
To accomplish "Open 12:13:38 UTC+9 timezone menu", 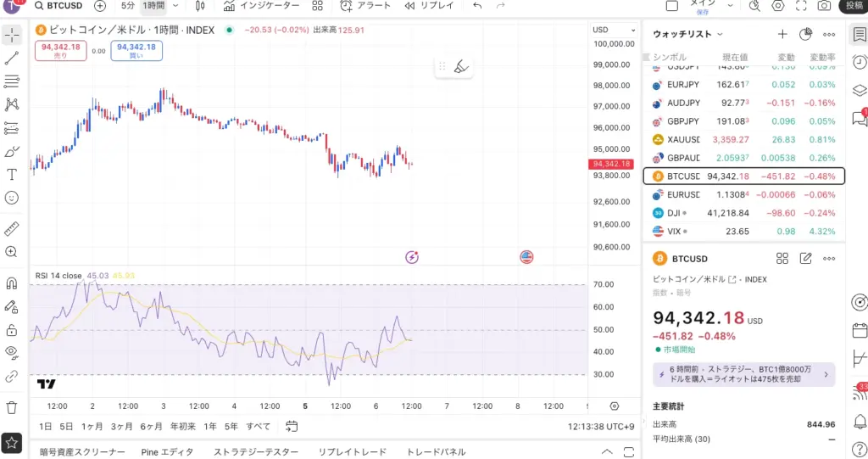I will tap(601, 427).
